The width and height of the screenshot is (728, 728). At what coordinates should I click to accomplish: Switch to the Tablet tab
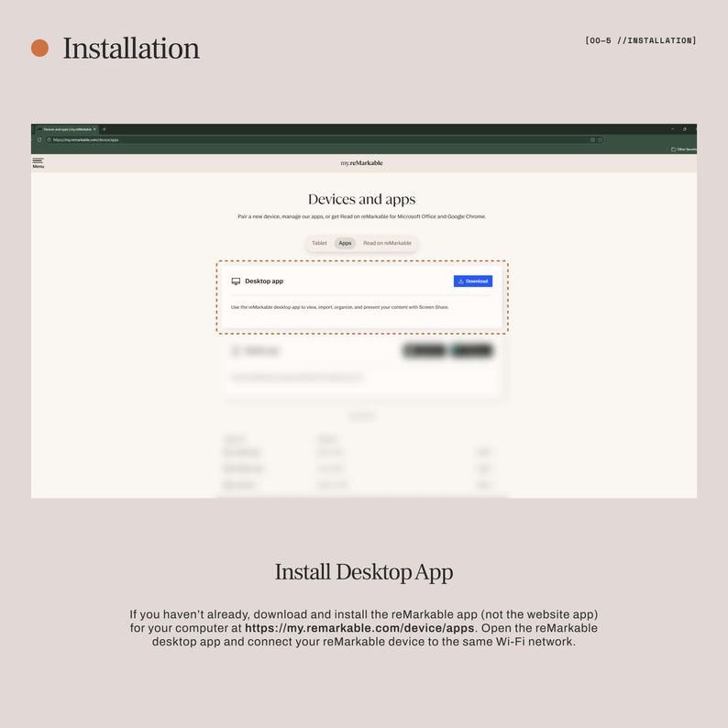pyautogui.click(x=319, y=243)
